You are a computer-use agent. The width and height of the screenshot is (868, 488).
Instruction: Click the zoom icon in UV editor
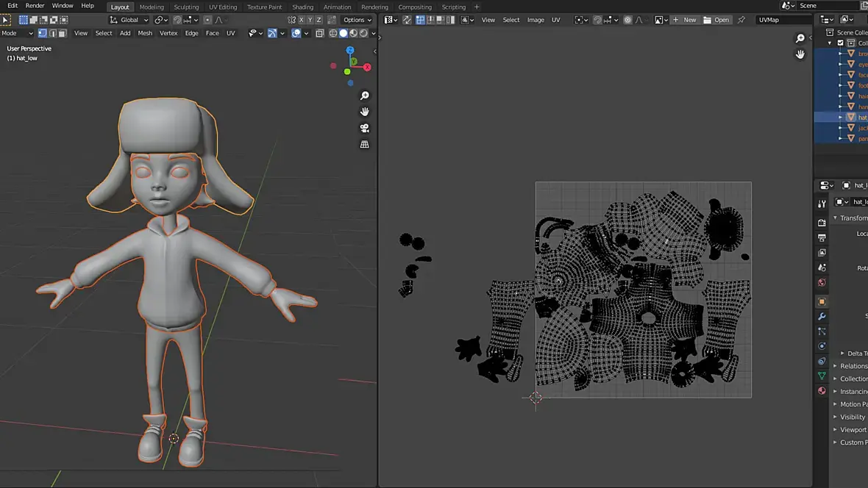800,38
